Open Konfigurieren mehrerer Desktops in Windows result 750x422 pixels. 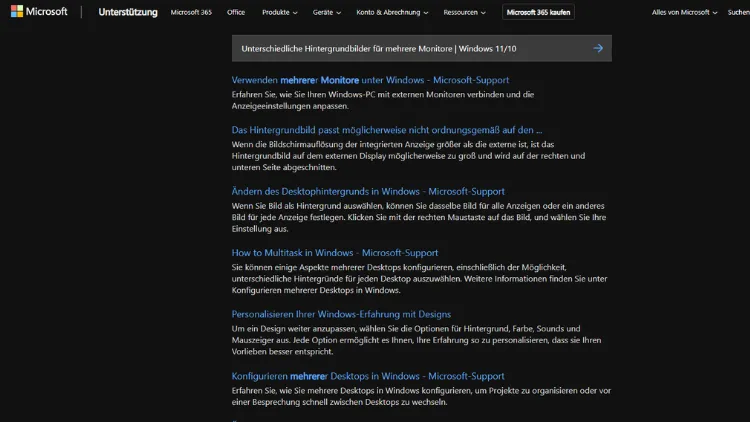(x=368, y=376)
